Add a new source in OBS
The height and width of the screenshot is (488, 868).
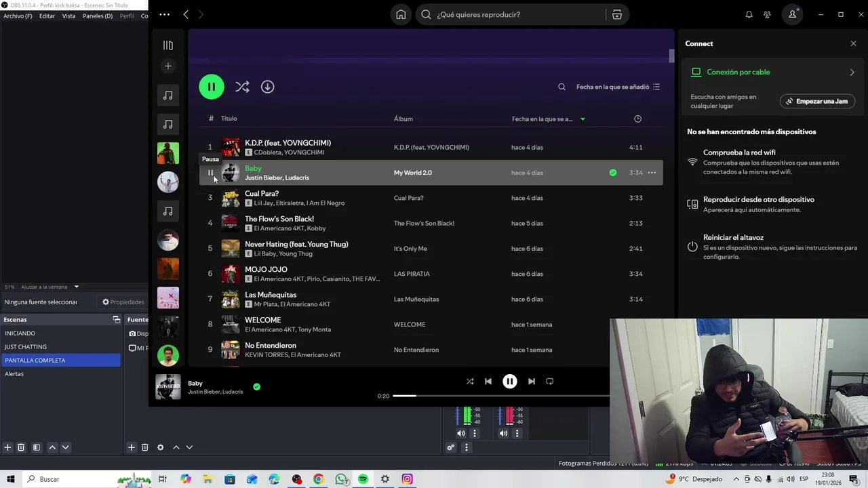132,447
